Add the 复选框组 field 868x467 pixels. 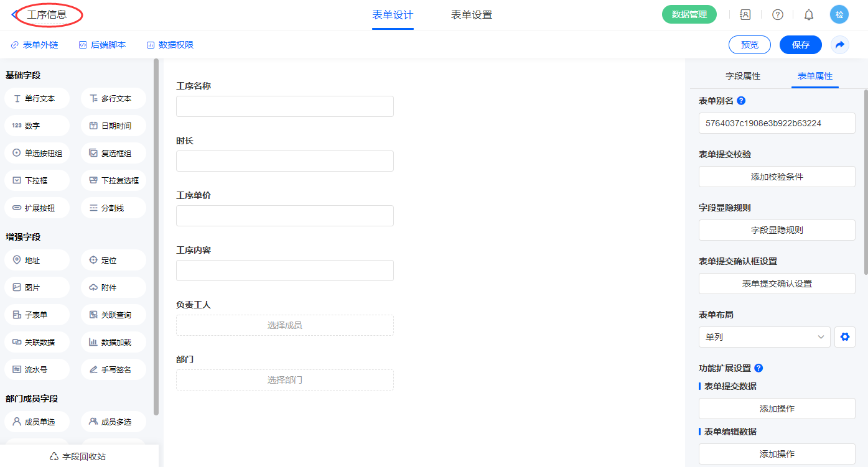point(113,153)
